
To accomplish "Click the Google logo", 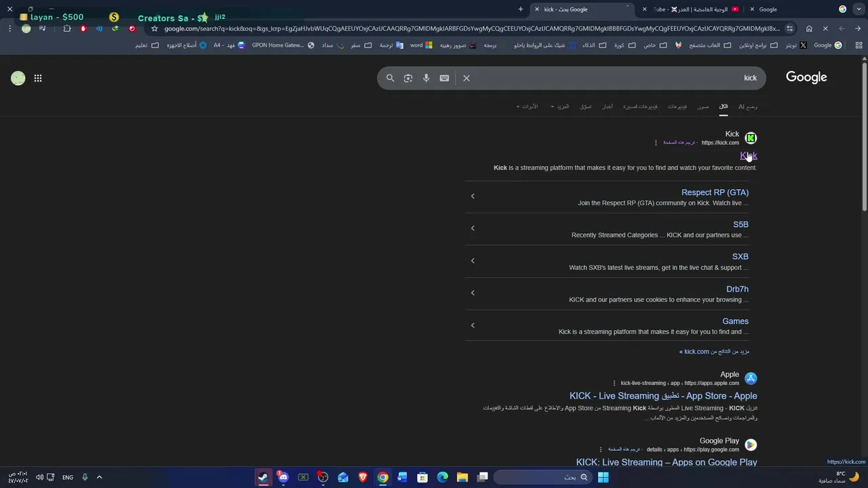I will tap(806, 77).
